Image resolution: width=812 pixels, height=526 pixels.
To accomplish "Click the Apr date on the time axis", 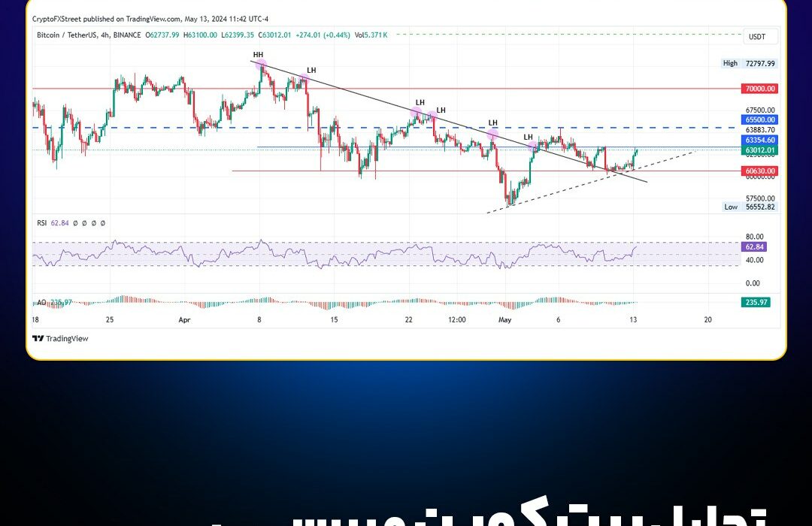I will click(x=184, y=320).
